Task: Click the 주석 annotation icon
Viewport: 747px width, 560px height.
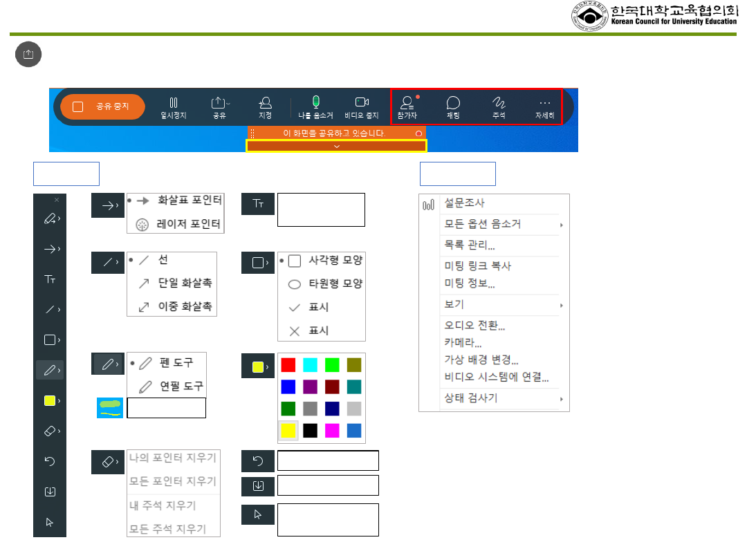Action: (x=499, y=107)
